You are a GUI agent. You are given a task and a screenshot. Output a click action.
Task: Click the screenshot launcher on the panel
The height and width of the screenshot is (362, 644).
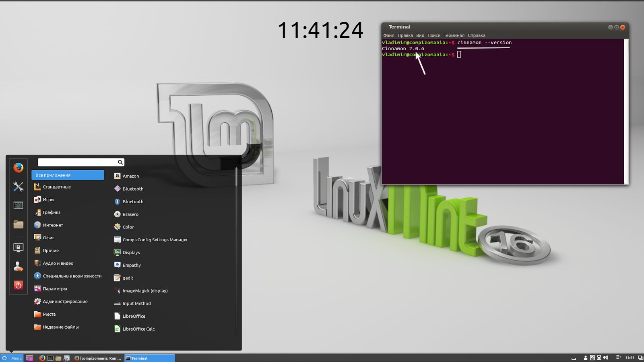pos(66,358)
